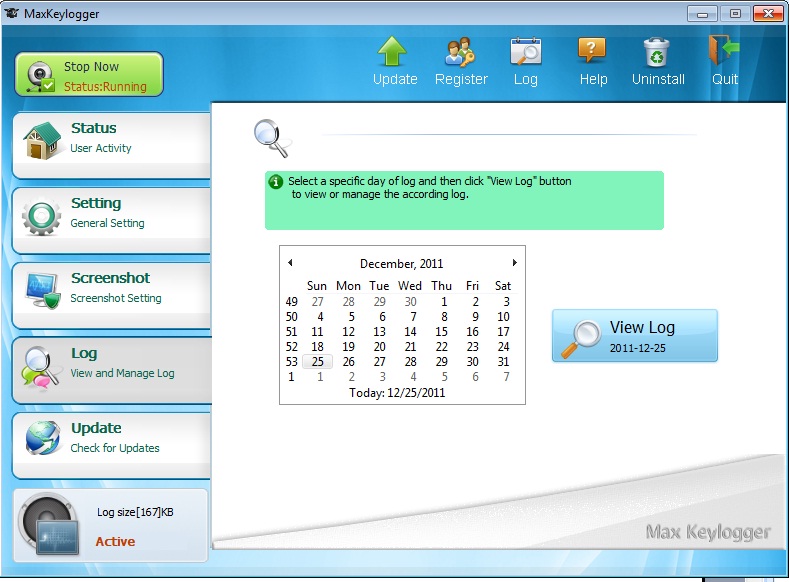Image resolution: width=789 pixels, height=582 pixels.
Task: Select December 1 in calendar
Action: (444, 302)
